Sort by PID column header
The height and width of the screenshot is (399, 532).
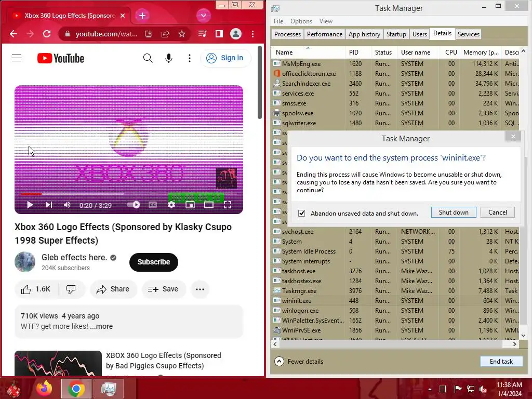358,52
